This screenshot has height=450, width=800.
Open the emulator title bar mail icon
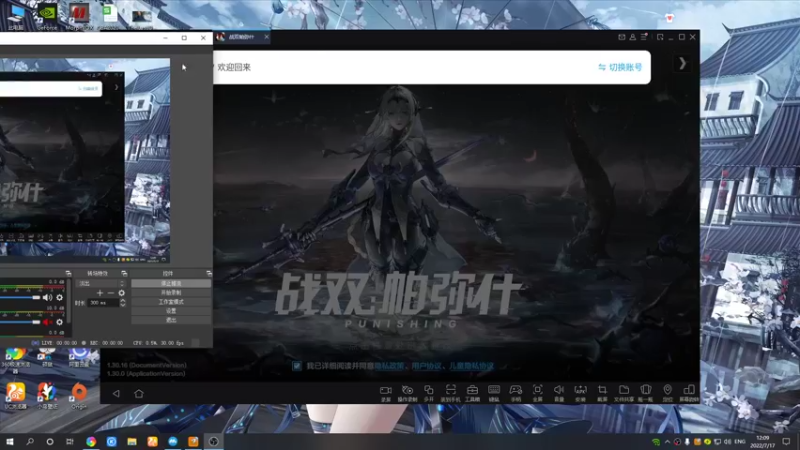[x=621, y=37]
